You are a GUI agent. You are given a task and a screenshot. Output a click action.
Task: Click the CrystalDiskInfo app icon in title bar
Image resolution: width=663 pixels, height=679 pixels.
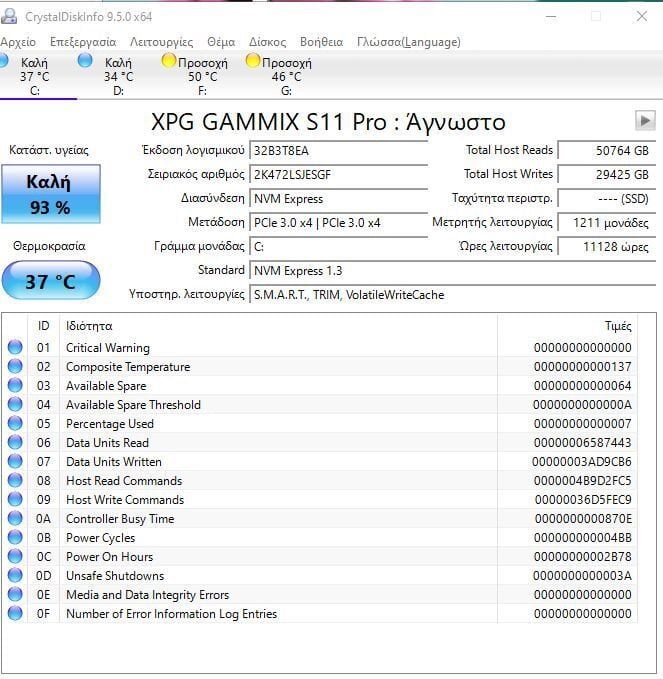(x=9, y=16)
